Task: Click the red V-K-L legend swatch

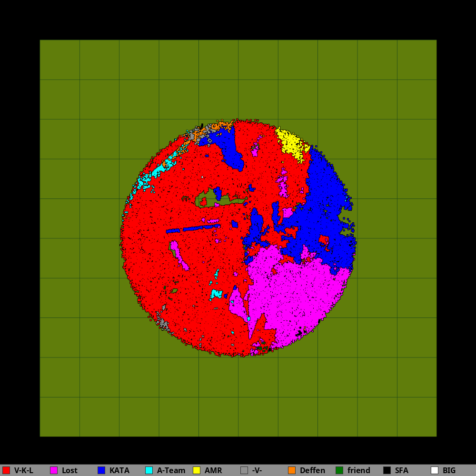Action: (6, 470)
